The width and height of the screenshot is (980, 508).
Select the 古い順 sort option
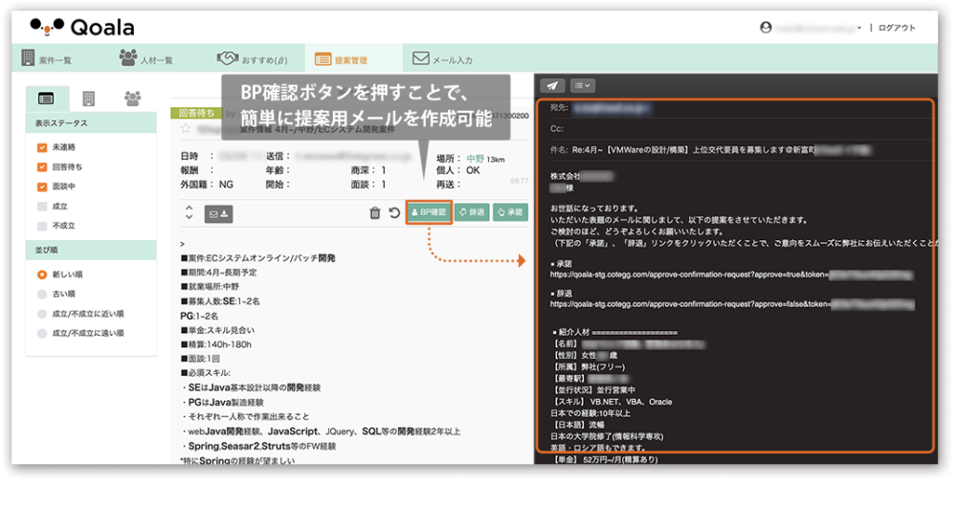click(x=42, y=294)
